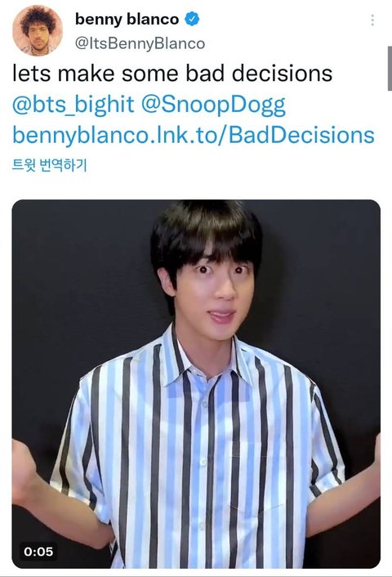This screenshot has width=392, height=577.
Task: Click the benny blanco display name
Action: tap(127, 19)
